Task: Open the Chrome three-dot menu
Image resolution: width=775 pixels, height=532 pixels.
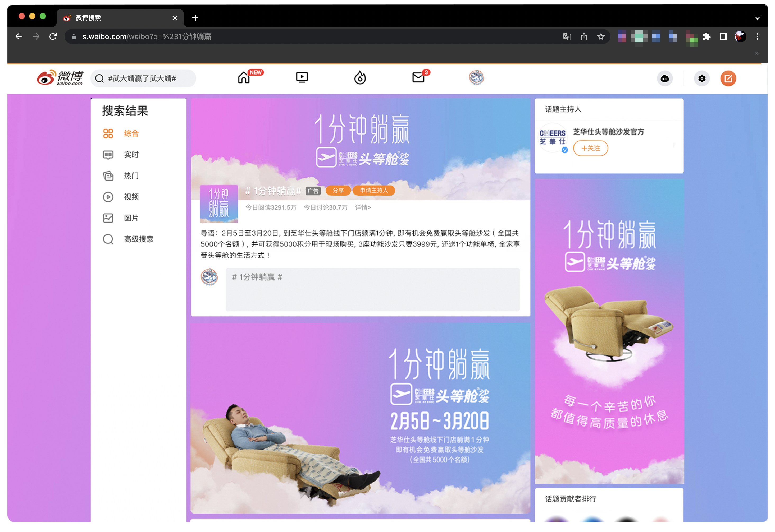Action: click(757, 37)
